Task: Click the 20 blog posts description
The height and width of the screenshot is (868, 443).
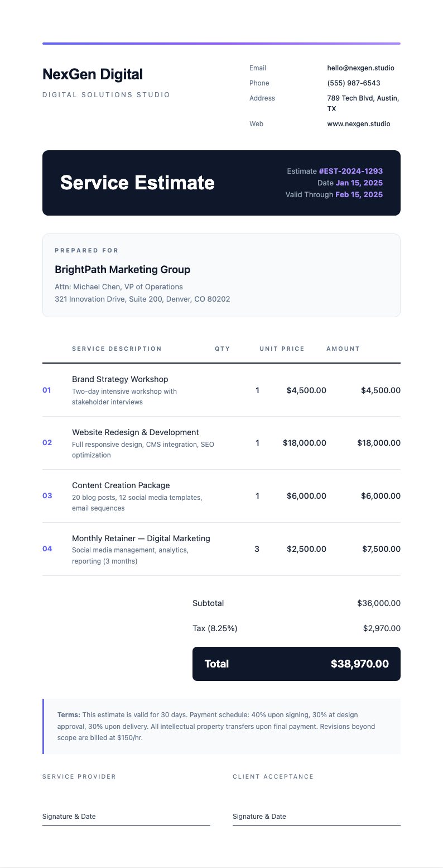Action: click(137, 503)
